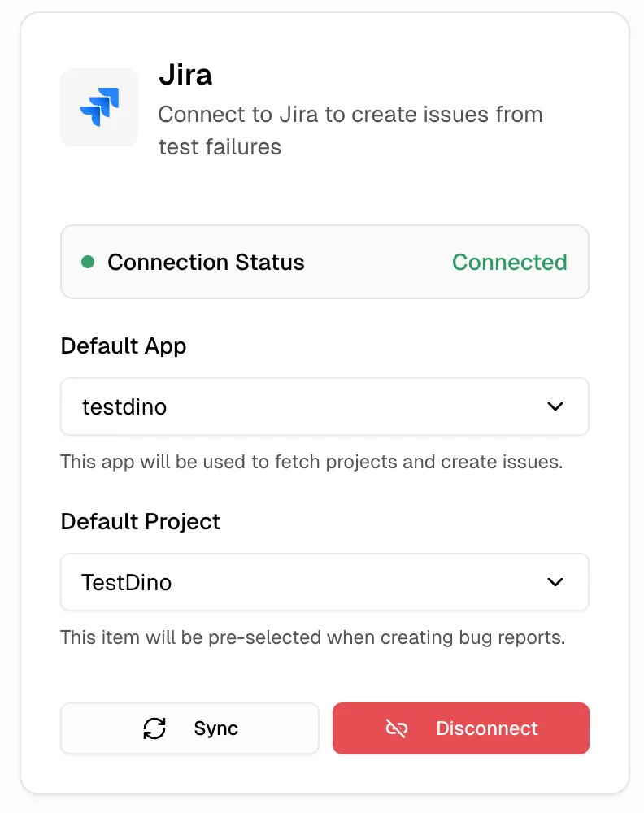
Task: Click the sync refresh icon
Action: [x=154, y=728]
